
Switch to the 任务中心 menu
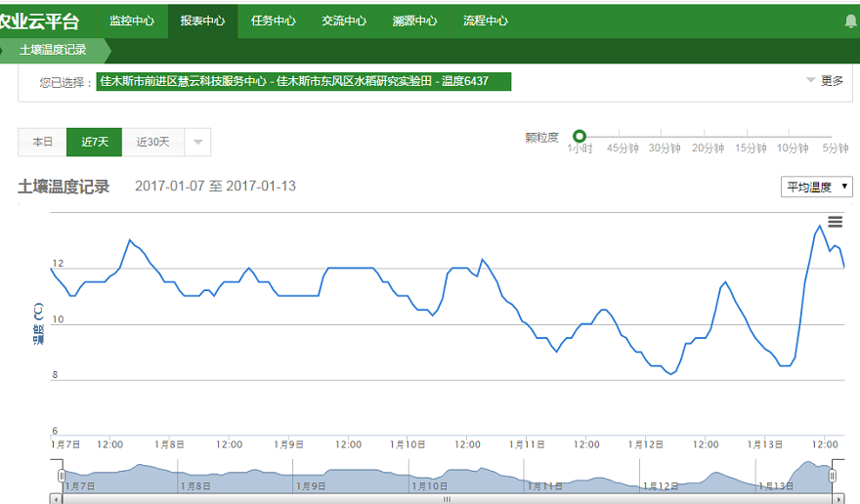point(273,21)
